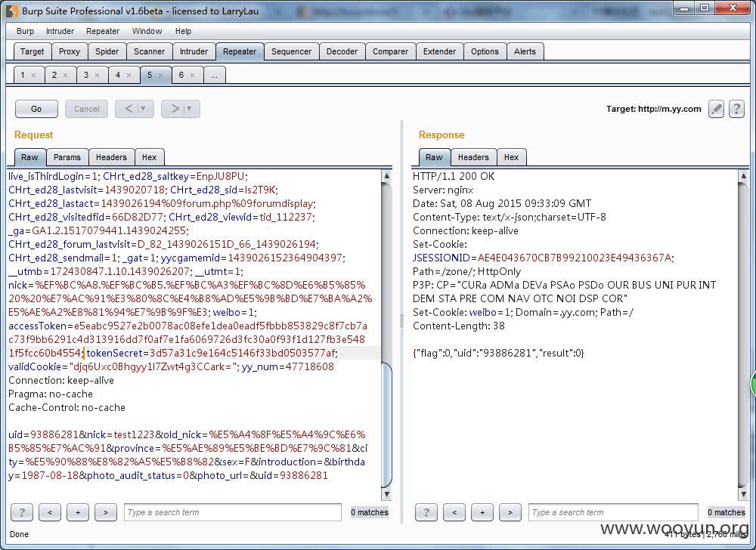The image size is (756, 550).
Task: Go to previous match in response search
Action: [454, 512]
